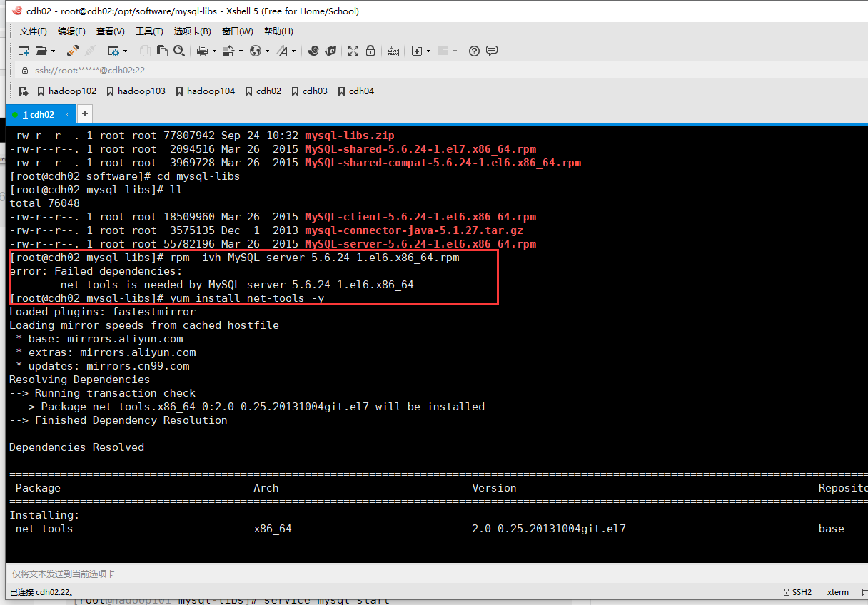Open the 选项卡(B) menu
This screenshot has height=605, width=868.
(193, 31)
